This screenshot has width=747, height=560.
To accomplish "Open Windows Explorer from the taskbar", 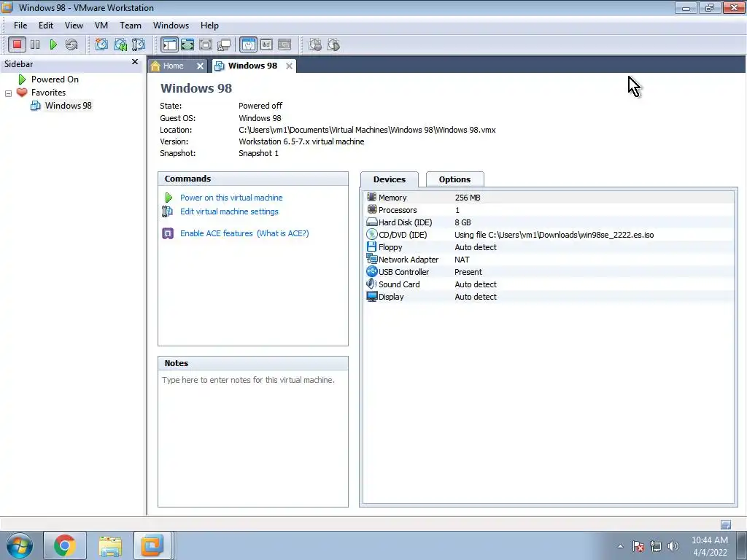I will (110, 545).
